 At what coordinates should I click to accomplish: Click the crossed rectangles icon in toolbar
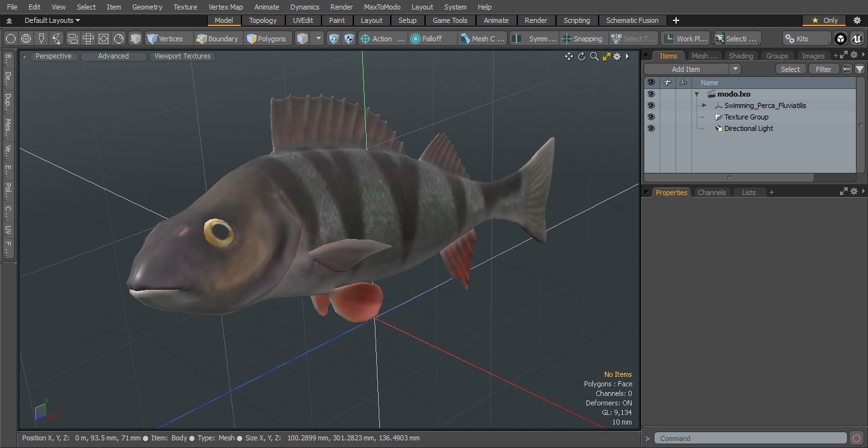[x=88, y=39]
